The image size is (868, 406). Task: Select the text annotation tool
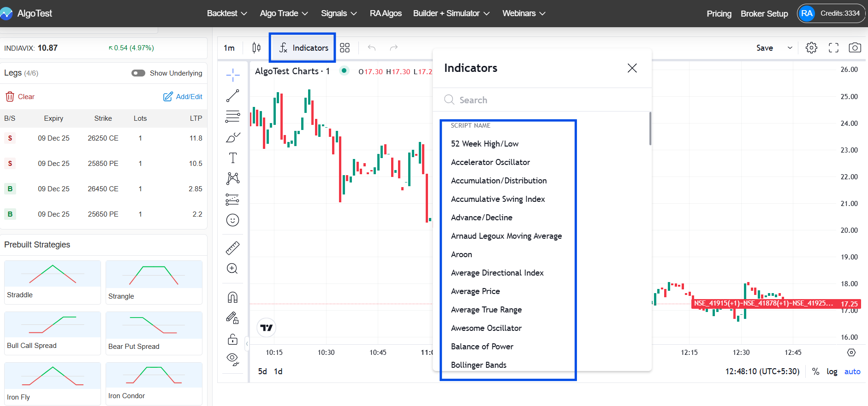(232, 158)
